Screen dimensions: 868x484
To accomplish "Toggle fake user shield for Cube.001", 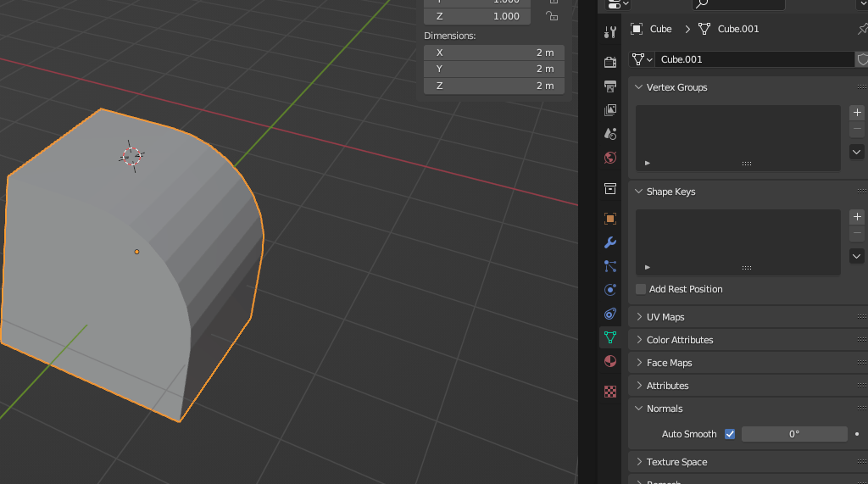I will 862,59.
